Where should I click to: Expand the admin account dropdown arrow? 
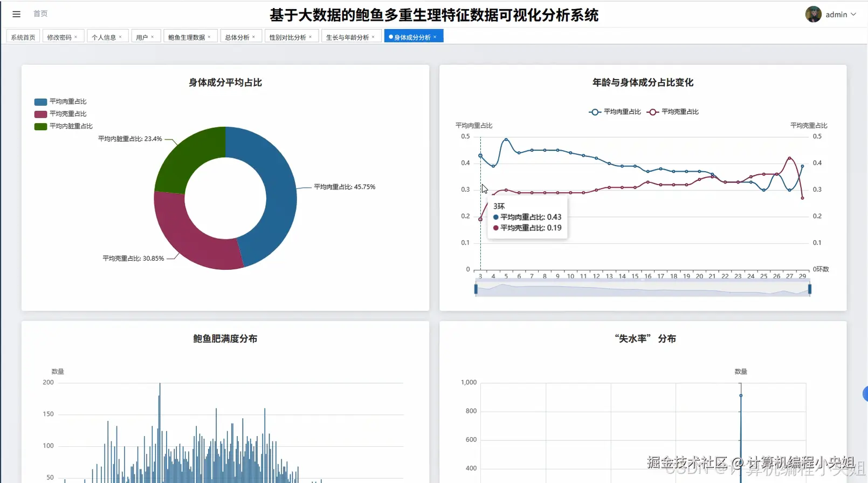853,15
